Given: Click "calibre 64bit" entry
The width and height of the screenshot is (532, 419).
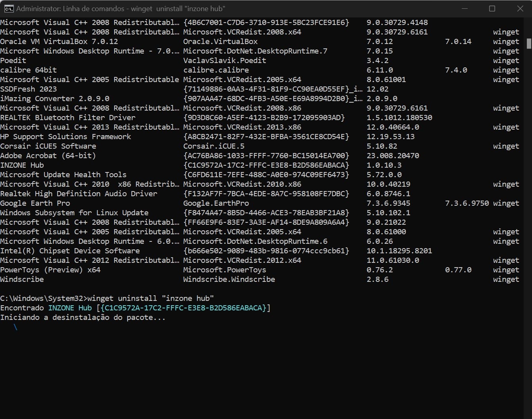Looking at the screenshot, I should tap(29, 70).
